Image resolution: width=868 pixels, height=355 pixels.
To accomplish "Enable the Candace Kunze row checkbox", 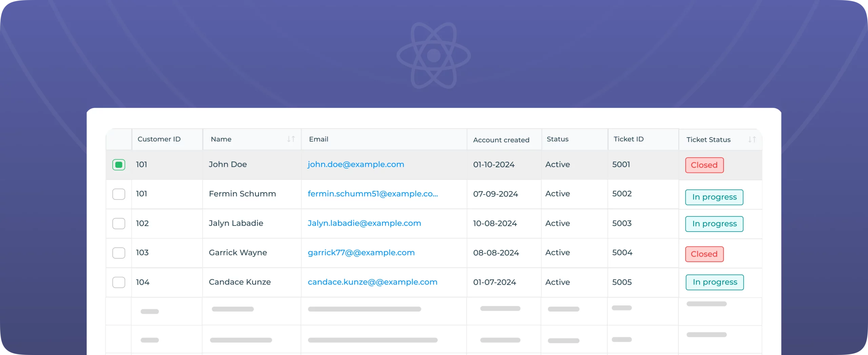I will pyautogui.click(x=119, y=282).
